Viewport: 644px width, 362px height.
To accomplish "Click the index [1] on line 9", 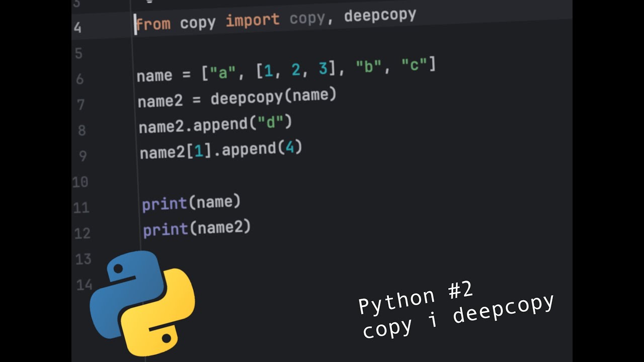I will click(x=199, y=151).
